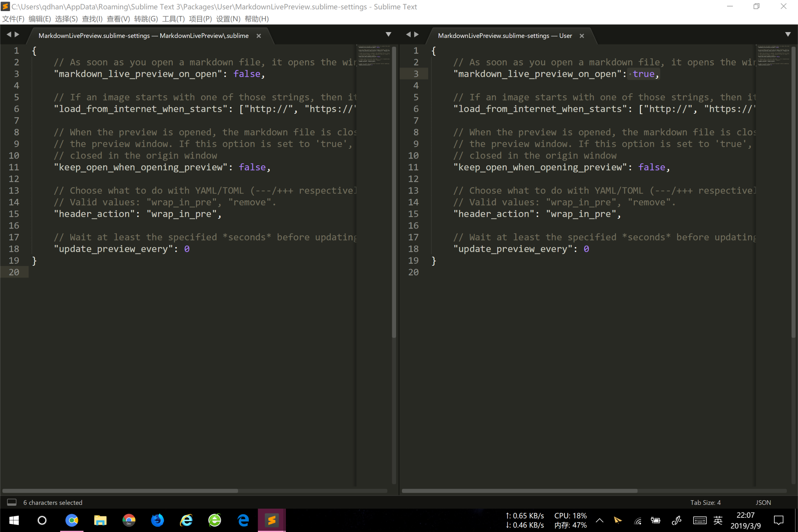Image resolution: width=798 pixels, height=532 pixels.
Task: Click 'false' on line 3 left pane
Action: coord(247,74)
